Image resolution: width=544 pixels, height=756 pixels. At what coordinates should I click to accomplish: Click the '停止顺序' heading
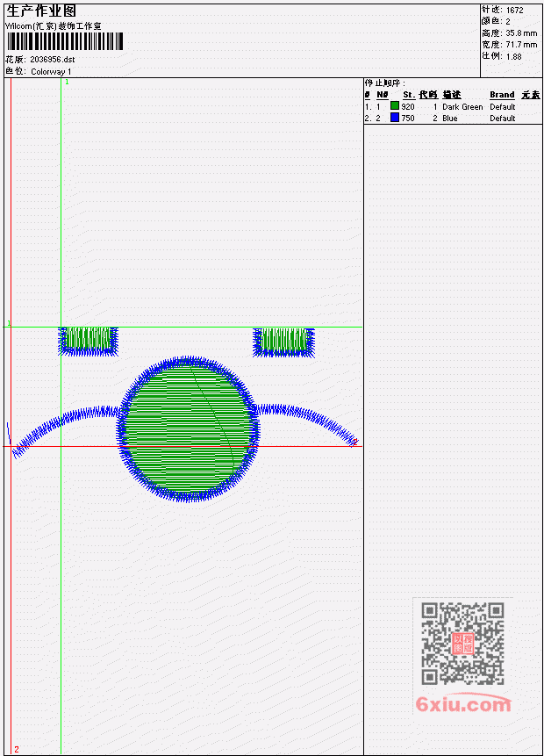tap(384, 83)
